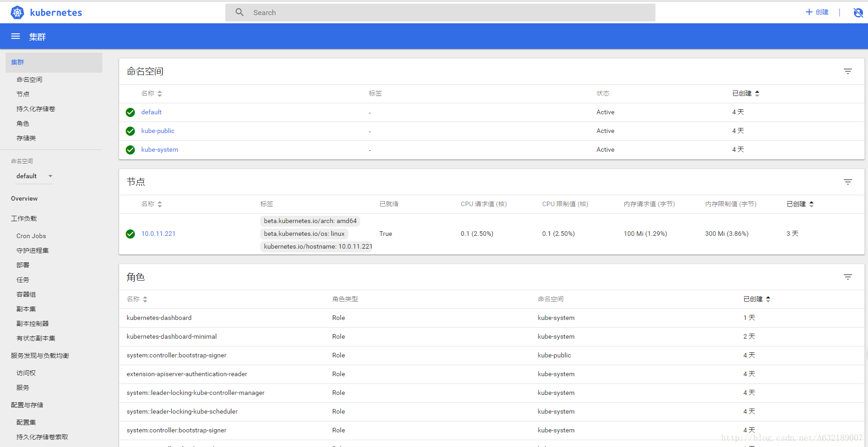Open 持久化存储卷索取 in sidebar
The height and width of the screenshot is (447, 868).
point(42,437)
